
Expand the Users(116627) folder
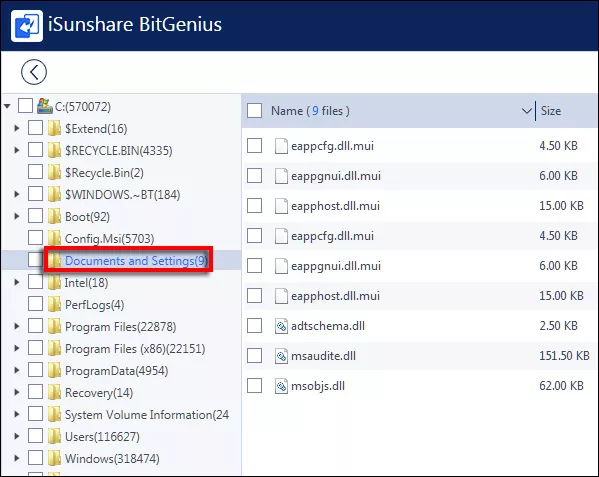17,437
